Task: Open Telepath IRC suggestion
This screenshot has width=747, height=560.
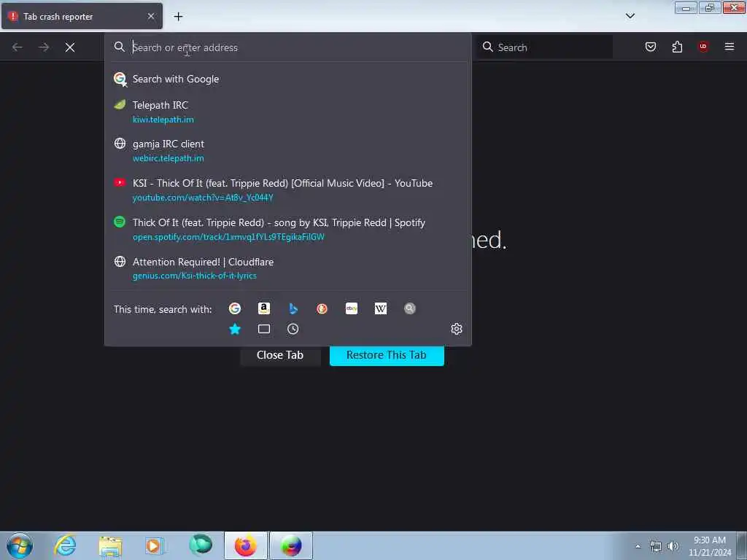Action: [287, 112]
